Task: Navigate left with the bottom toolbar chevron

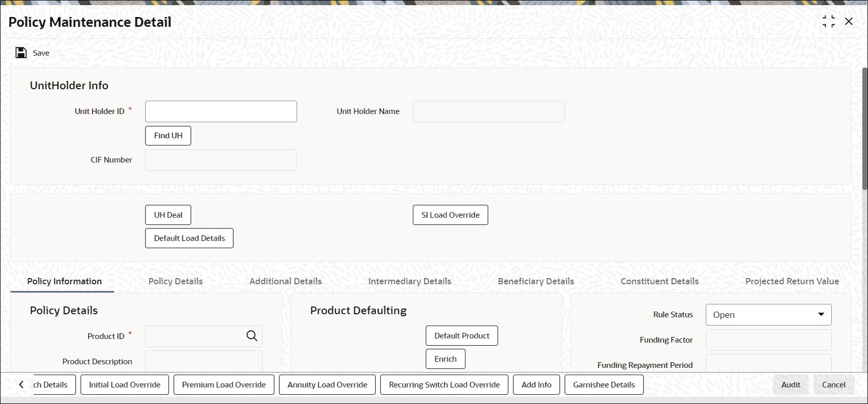Action: [21, 385]
